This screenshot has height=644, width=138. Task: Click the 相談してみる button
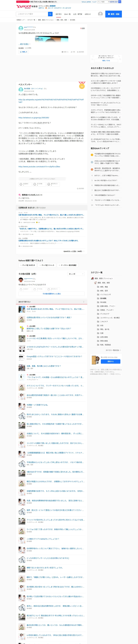[106, 61]
